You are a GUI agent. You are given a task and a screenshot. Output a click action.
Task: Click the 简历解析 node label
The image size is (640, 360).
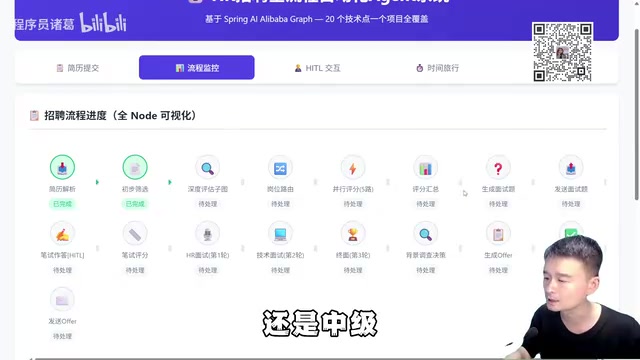point(62,189)
